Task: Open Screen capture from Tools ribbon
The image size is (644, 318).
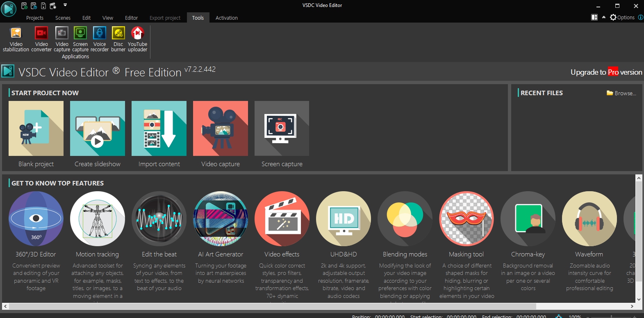Action: click(80, 39)
